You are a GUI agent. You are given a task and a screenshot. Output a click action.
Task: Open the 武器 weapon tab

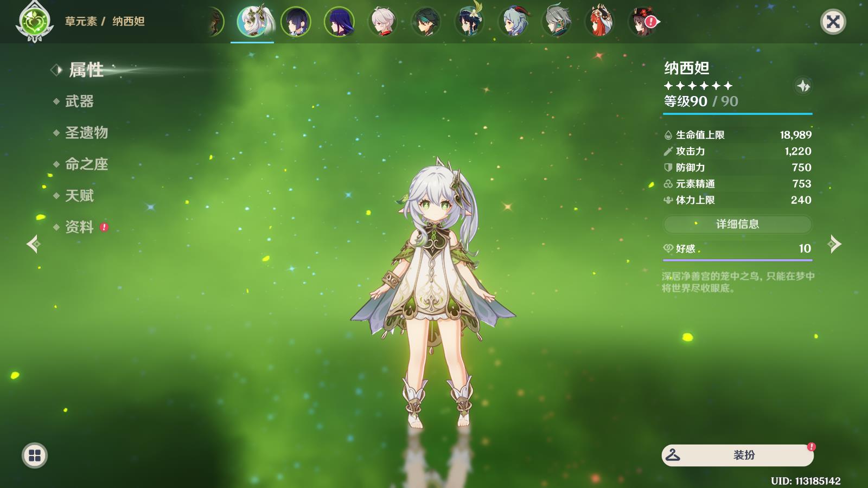[79, 101]
